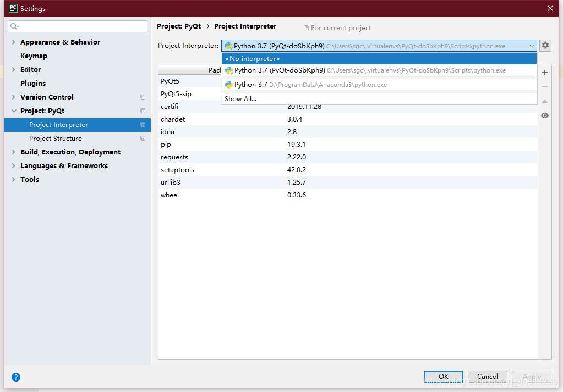563x392 pixels.
Task: Open the interpreter settings gear icon
Action: tap(545, 46)
